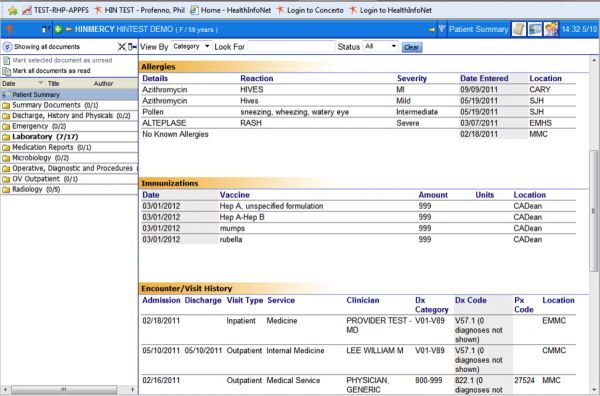
Task: Click the crossed-arrows icon in document panel
Action: pyautogui.click(x=122, y=47)
